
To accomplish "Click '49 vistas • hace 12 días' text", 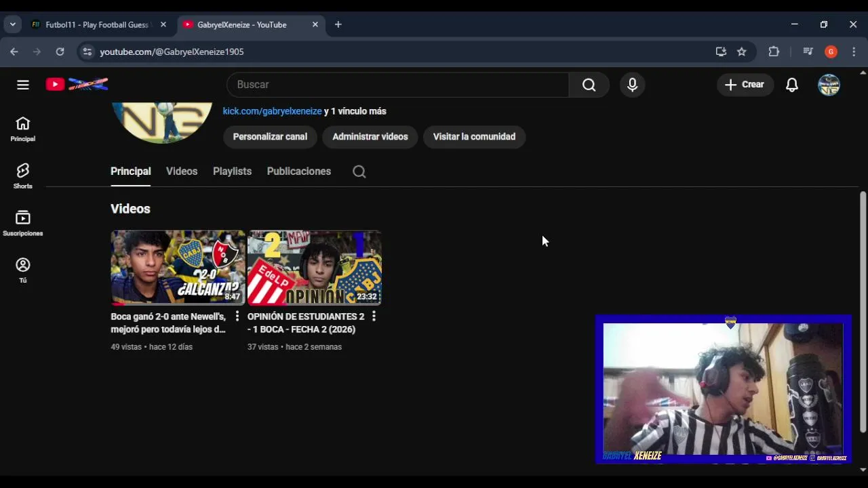I will point(152,347).
